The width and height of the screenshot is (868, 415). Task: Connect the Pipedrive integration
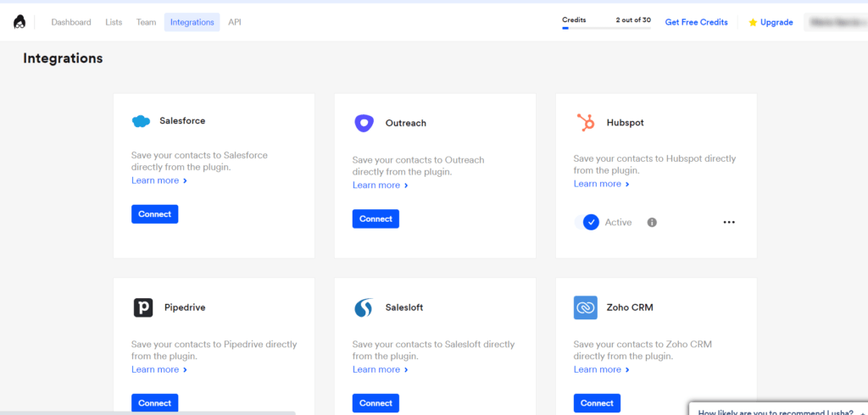(x=154, y=403)
